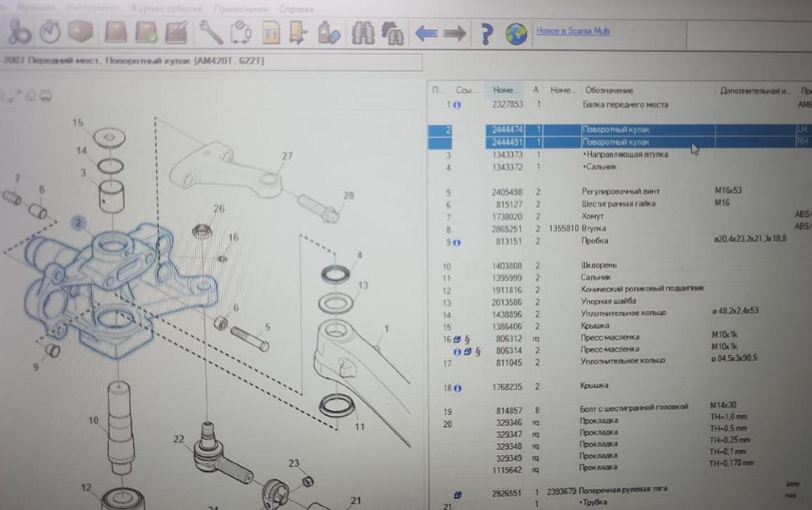Click the blue back arrow icon
Image resolution: width=812 pixels, height=510 pixels.
pos(425,33)
